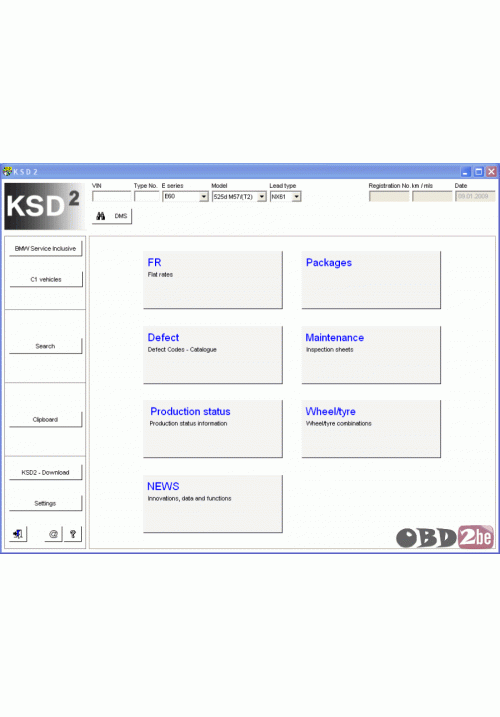Expand the Lead type dropdown
This screenshot has height=717, width=500.
296,197
